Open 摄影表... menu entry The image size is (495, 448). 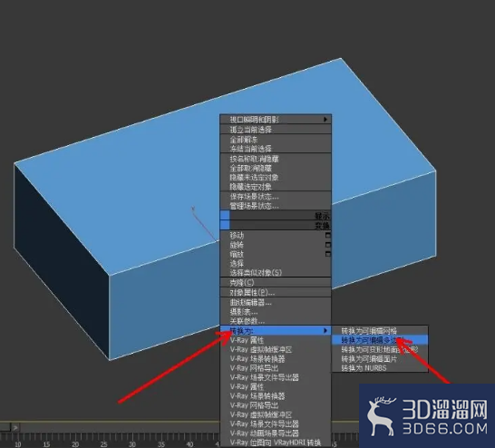(276, 312)
